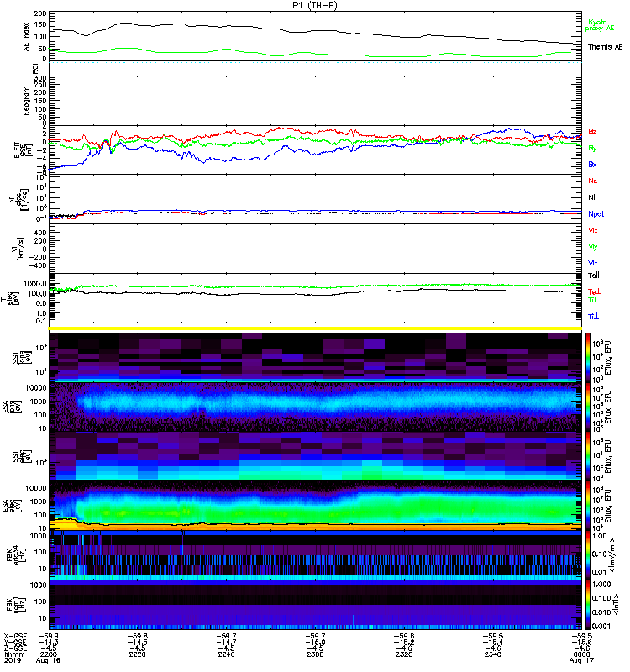630x672 pixels.
Task: Click the green Viy legend label
Action: (x=593, y=247)
